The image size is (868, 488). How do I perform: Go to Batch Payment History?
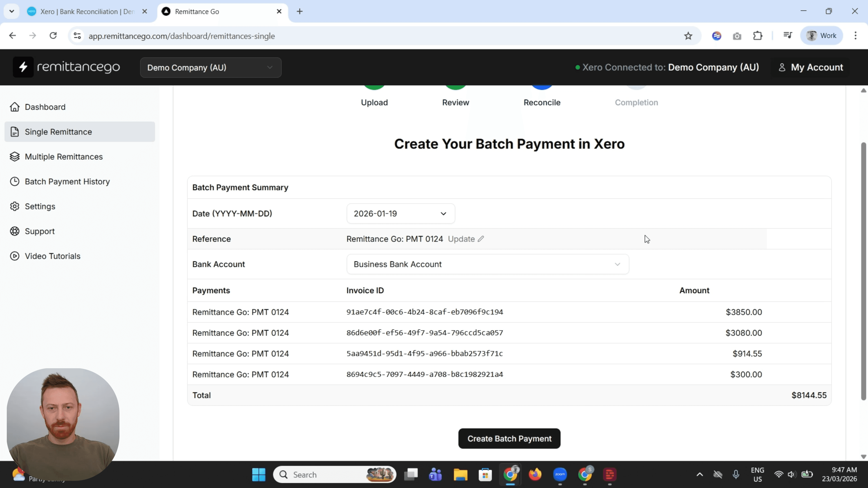pyautogui.click(x=80, y=181)
